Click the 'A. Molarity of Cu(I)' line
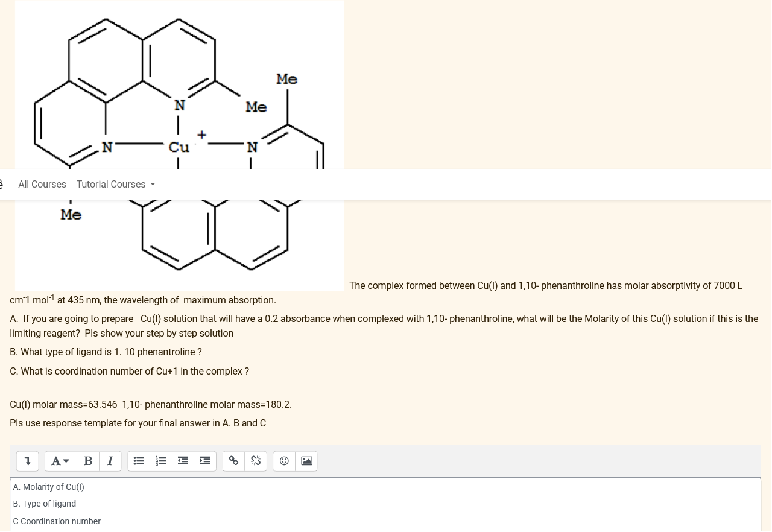This screenshot has width=772, height=532. click(49, 487)
